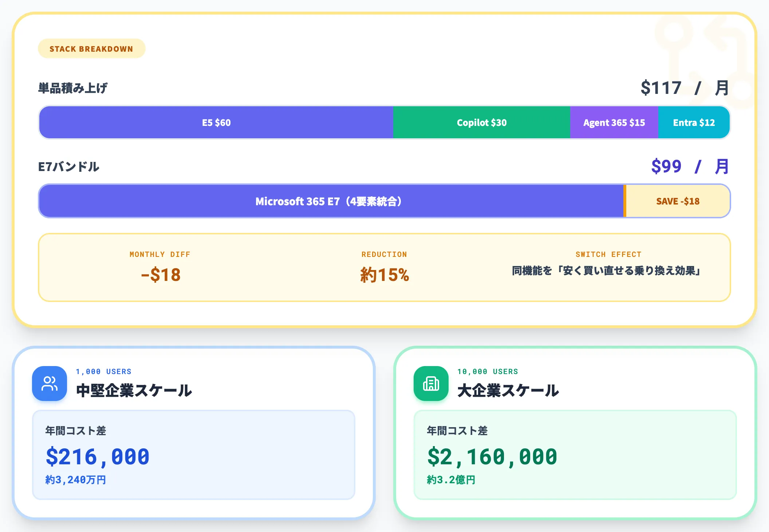Click the 同機能を「安く買い直せる乗り換え効果」 text
The image size is (769, 532).
click(x=606, y=271)
